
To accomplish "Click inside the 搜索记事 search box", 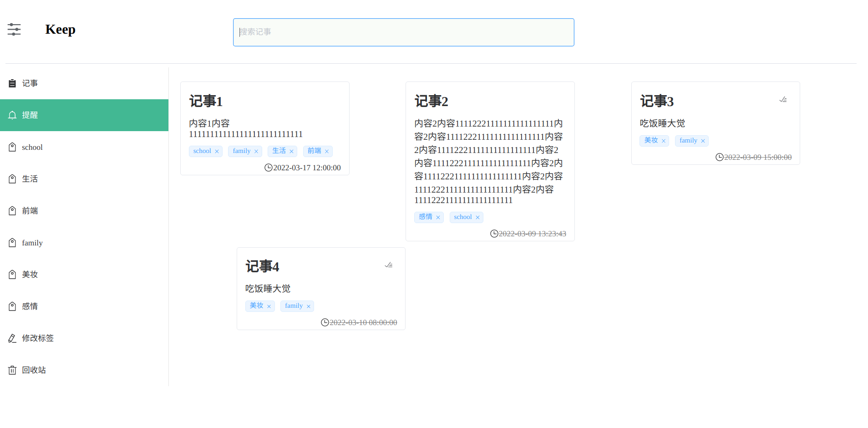I will tap(403, 32).
